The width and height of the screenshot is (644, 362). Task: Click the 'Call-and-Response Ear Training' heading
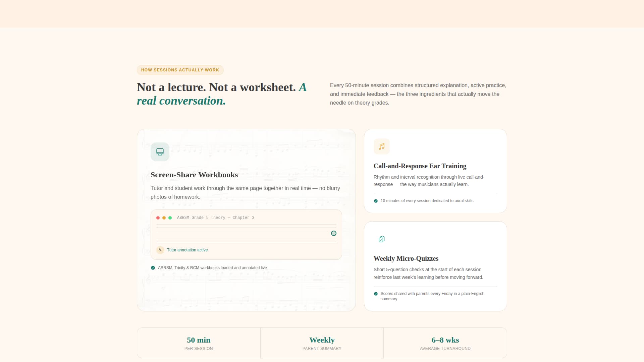pyautogui.click(x=420, y=166)
